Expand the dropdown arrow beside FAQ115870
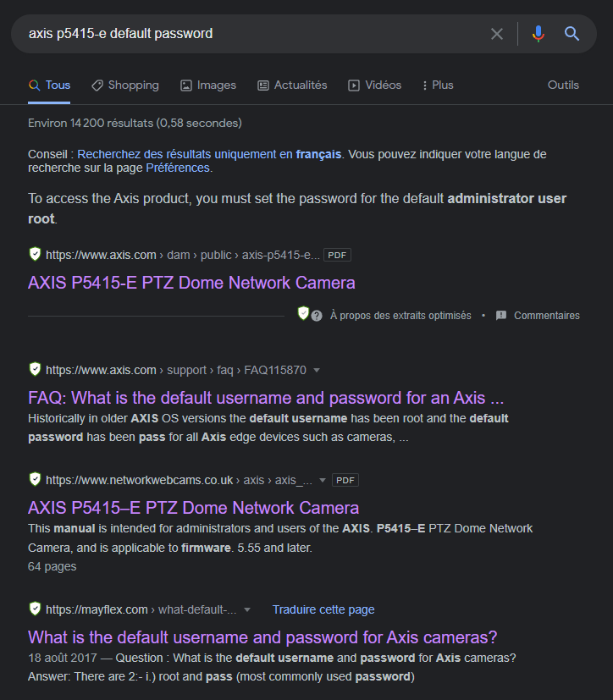This screenshot has height=700, width=613. click(x=317, y=370)
